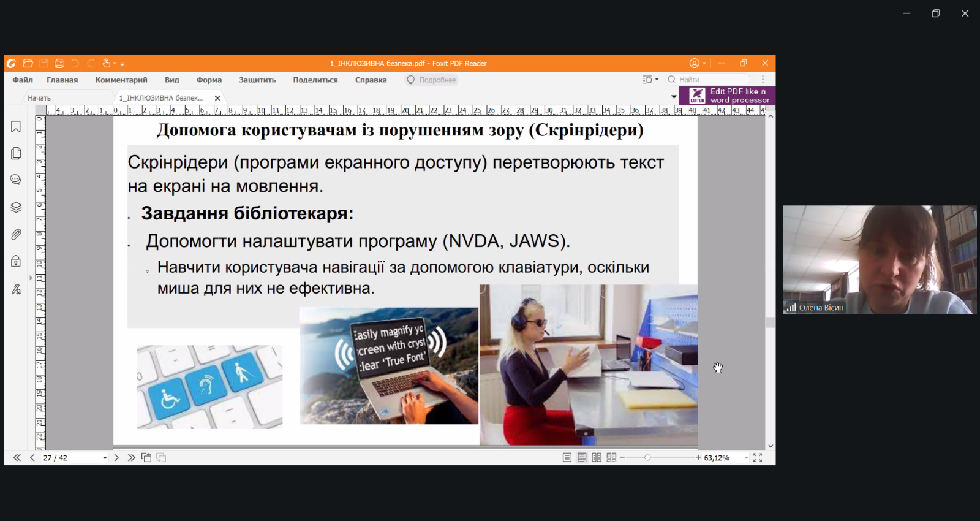Click the Подробнее button
980x521 pixels.
click(432, 80)
